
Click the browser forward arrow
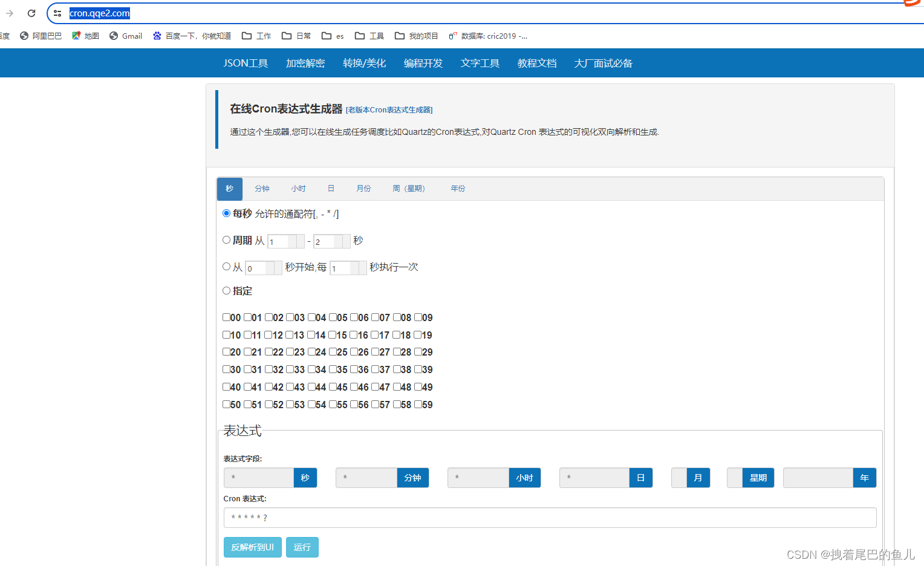(10, 13)
